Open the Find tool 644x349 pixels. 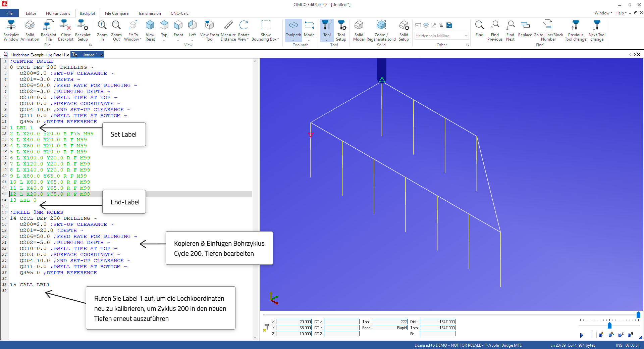[480, 28]
